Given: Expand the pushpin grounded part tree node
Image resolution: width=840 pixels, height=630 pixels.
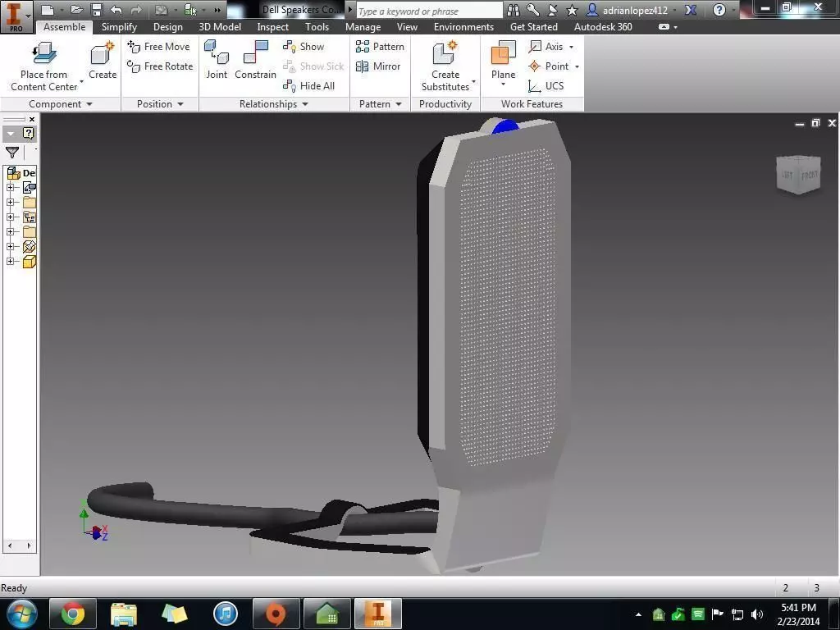Looking at the screenshot, I should click(x=10, y=246).
